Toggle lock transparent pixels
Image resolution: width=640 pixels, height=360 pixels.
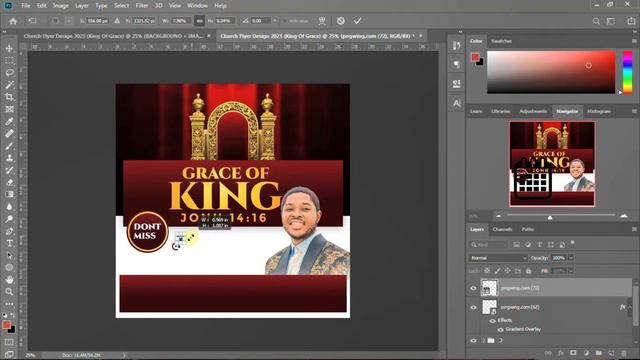point(487,271)
